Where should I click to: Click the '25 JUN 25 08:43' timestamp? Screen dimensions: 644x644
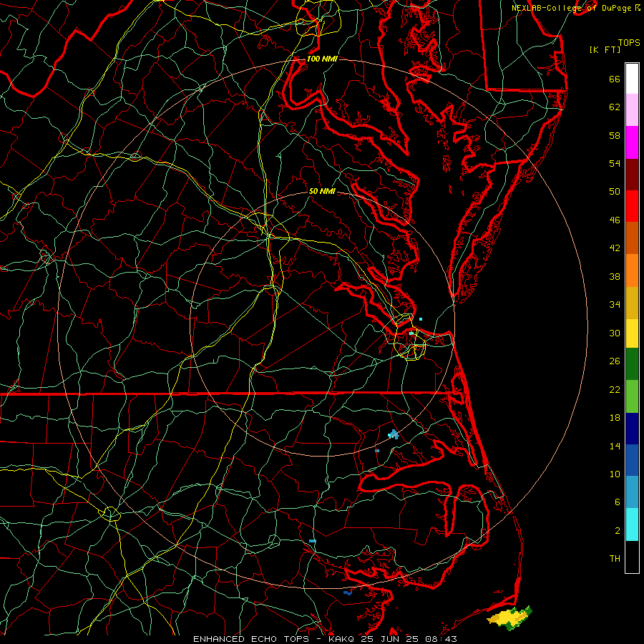[409, 639]
